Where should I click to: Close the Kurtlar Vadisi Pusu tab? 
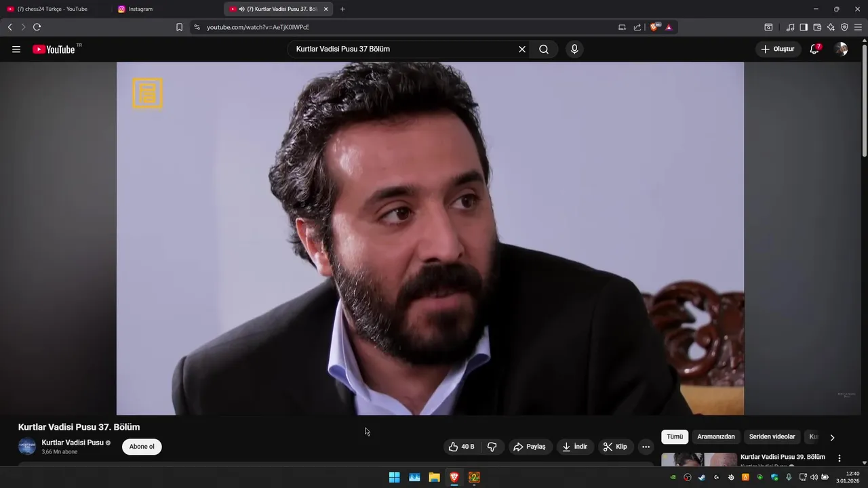pyautogui.click(x=325, y=9)
